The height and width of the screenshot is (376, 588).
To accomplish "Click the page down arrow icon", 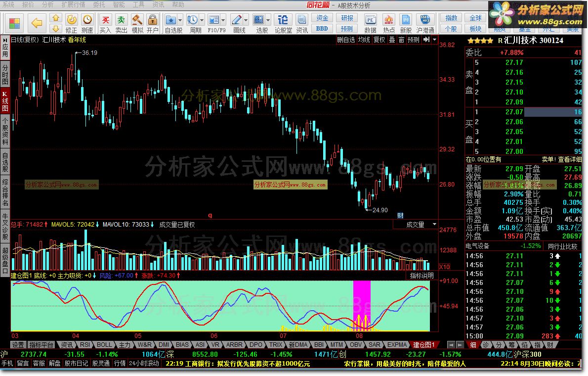I will [x=56, y=29].
